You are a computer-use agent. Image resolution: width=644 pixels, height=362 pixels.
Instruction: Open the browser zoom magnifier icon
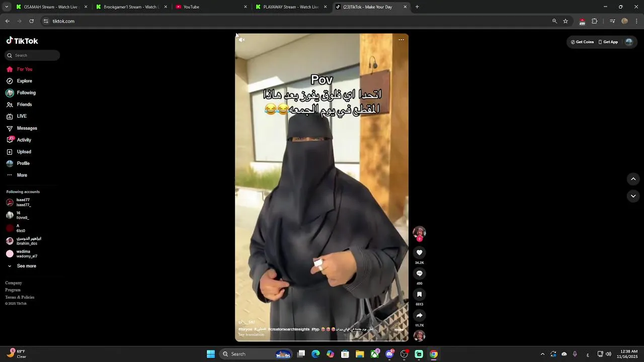pyautogui.click(x=554, y=21)
